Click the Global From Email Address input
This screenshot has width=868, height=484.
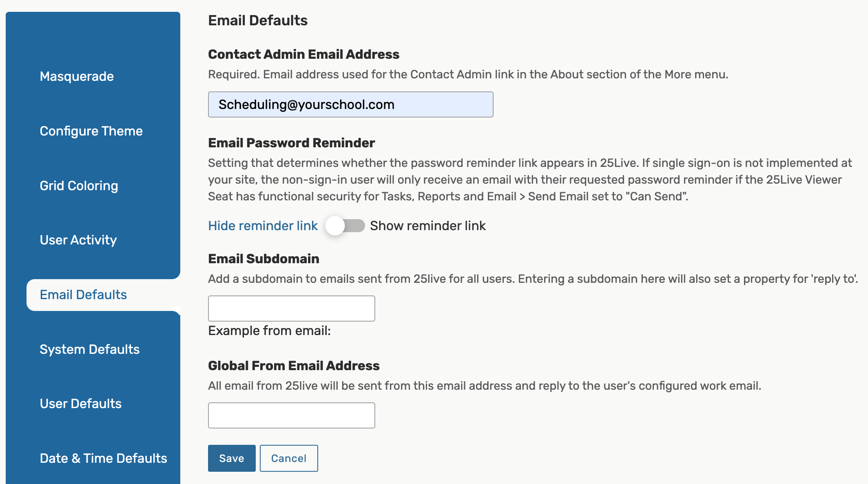291,415
